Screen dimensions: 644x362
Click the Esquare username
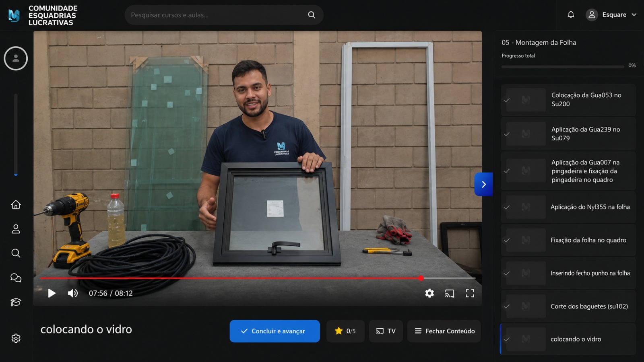pyautogui.click(x=614, y=15)
